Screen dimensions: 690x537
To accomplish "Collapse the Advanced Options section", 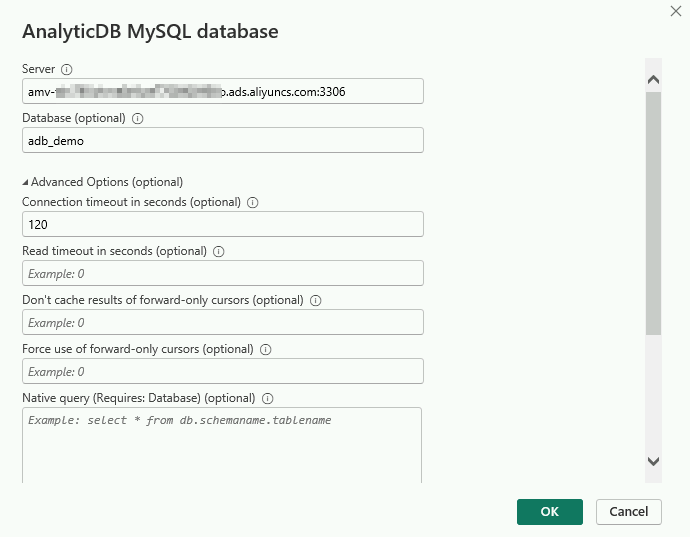I will (26, 182).
